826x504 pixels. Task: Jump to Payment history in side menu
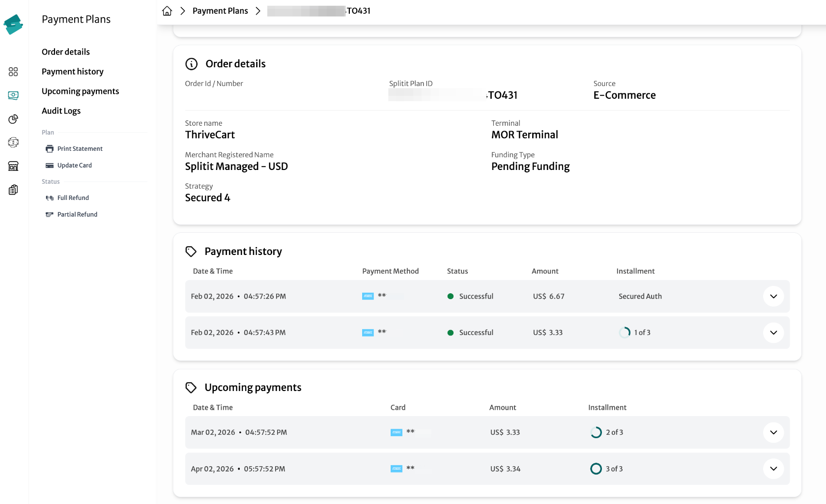click(73, 71)
